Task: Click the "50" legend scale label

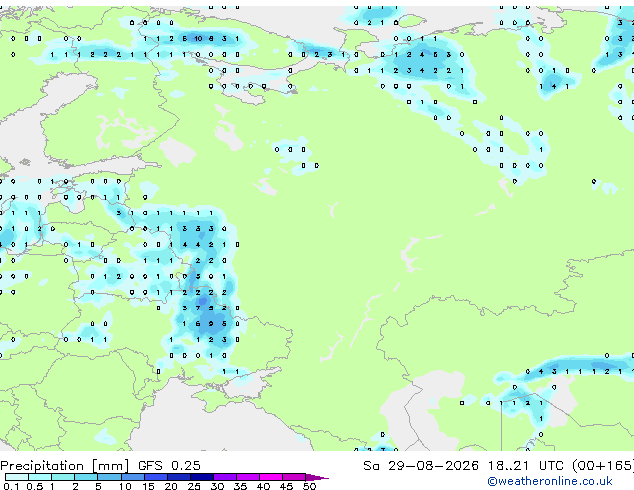Action: click(310, 486)
